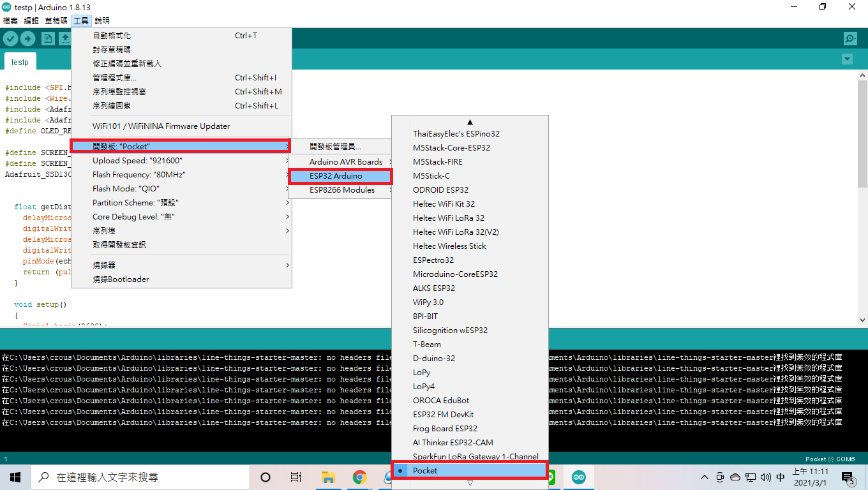868x490 pixels.
Task: Select LoPy4 board
Action: [x=470, y=387]
